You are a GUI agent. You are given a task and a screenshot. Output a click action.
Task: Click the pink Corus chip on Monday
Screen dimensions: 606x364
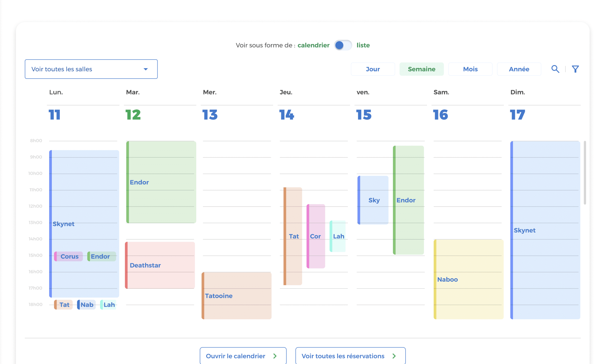pyautogui.click(x=69, y=256)
